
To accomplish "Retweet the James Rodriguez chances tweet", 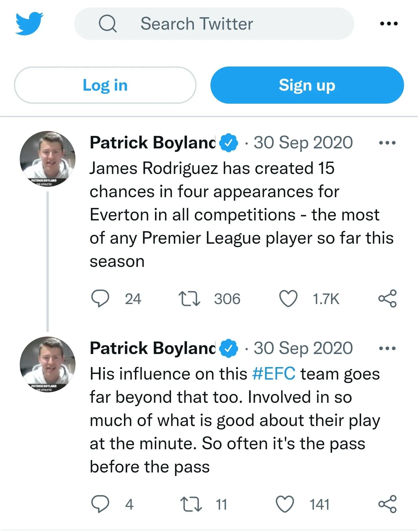I will (x=189, y=299).
